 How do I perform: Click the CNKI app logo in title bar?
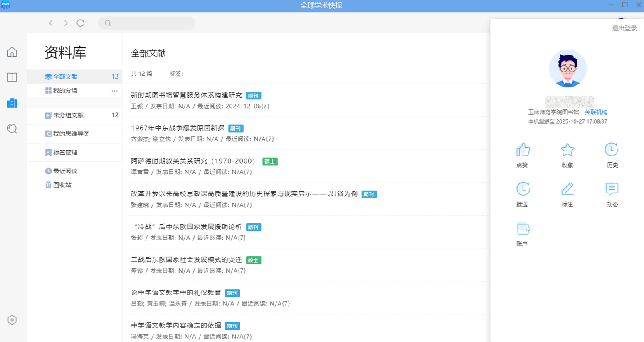(5, 5)
